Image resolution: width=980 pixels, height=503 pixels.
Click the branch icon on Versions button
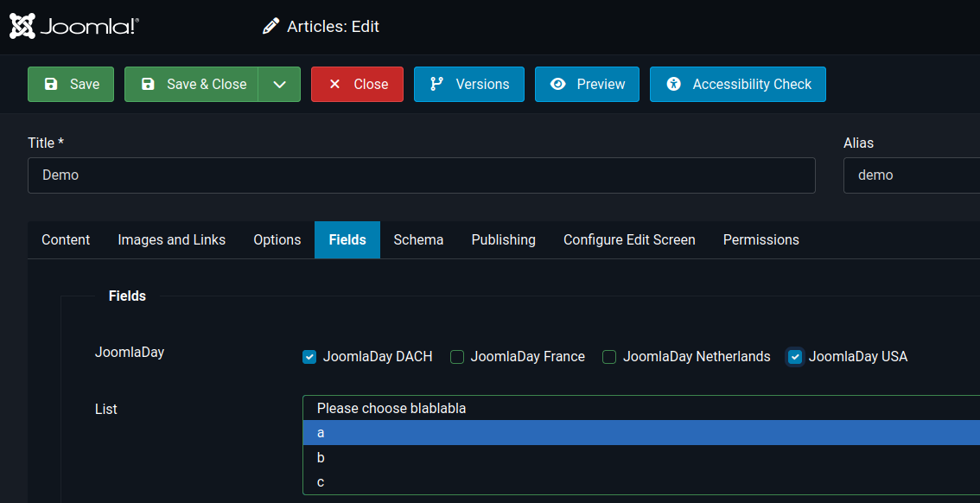tap(437, 85)
